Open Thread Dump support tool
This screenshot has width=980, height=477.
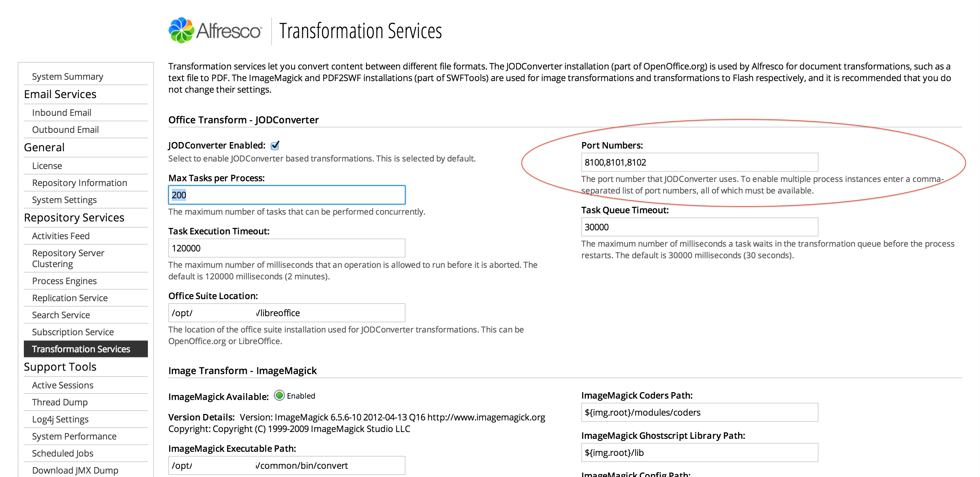point(60,402)
